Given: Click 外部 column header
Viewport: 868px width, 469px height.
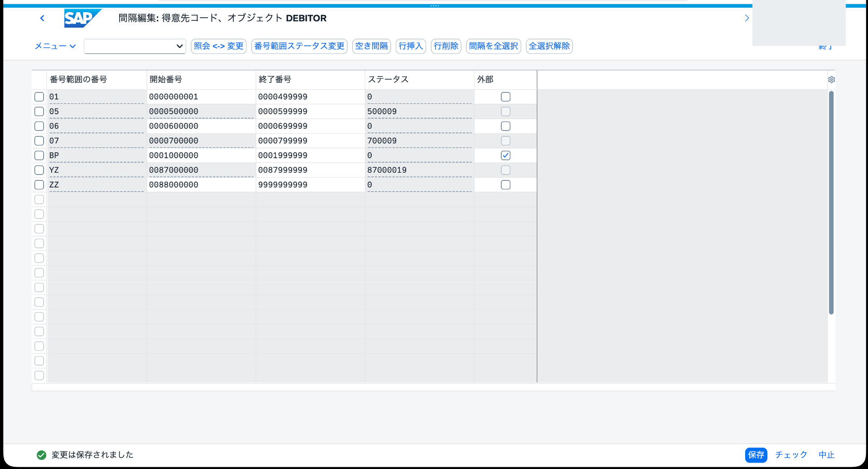Looking at the screenshot, I should pyautogui.click(x=505, y=80).
